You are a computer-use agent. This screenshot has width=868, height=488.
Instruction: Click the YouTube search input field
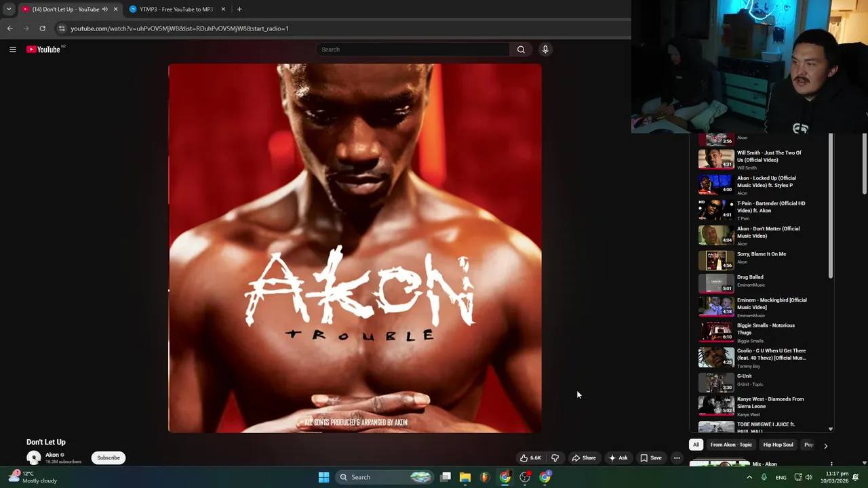[x=412, y=49]
